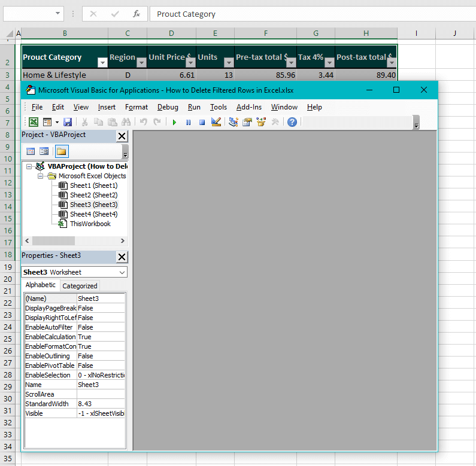Click the Undo arrow icon
476x466 pixels.
pos(143,122)
